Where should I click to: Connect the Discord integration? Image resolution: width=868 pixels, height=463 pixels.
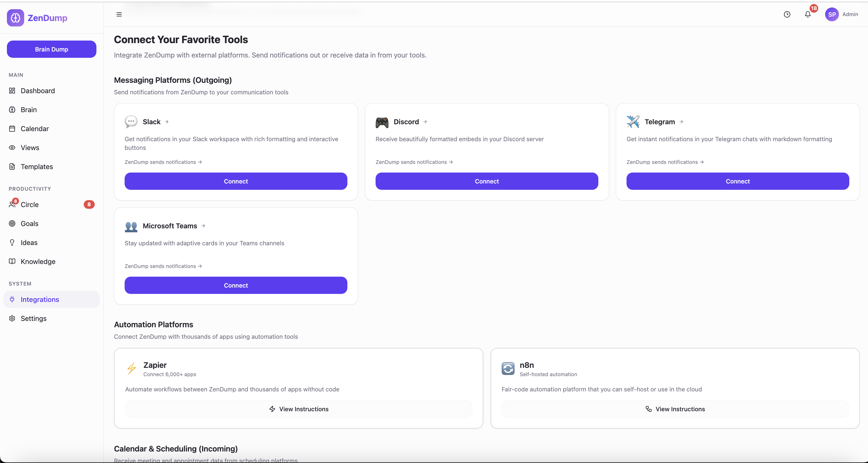(x=487, y=181)
